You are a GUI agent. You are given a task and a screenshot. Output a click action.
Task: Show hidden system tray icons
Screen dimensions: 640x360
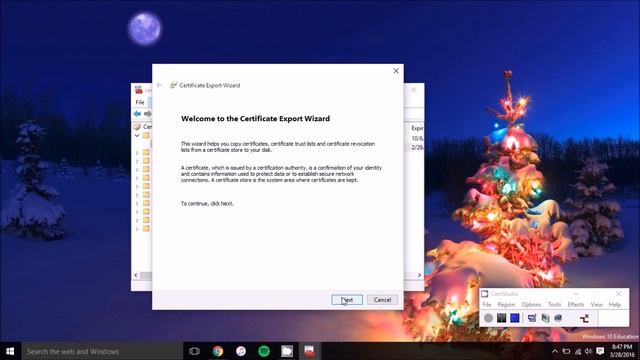tap(555, 351)
